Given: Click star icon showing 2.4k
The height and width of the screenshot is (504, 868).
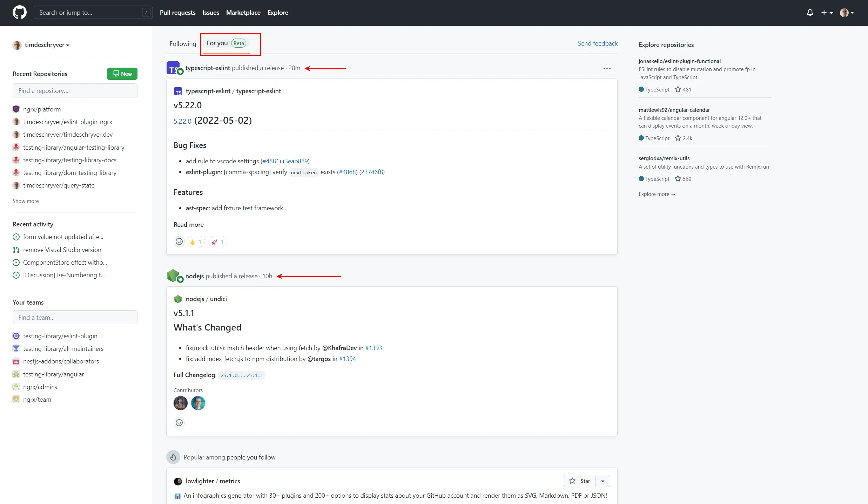Looking at the screenshot, I should 678,138.
